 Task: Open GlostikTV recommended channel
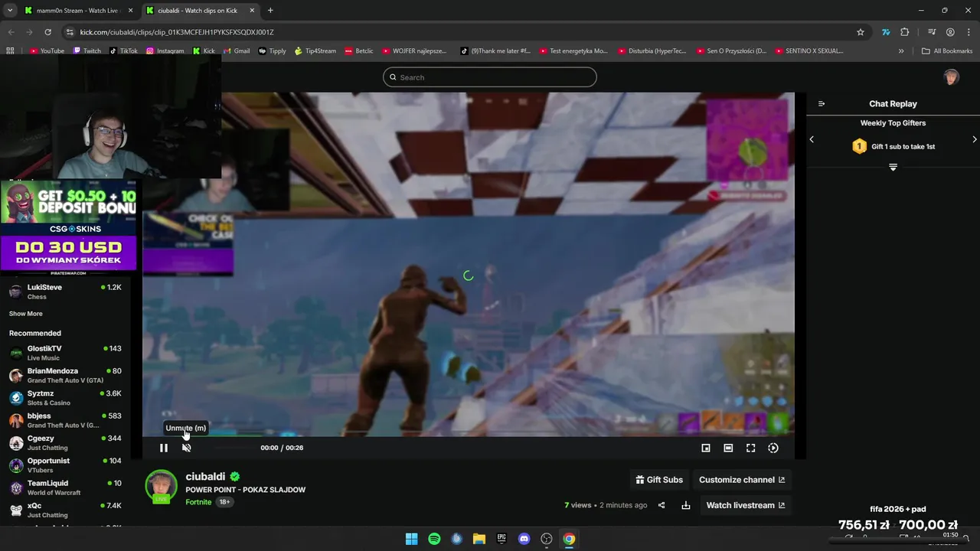coord(65,353)
